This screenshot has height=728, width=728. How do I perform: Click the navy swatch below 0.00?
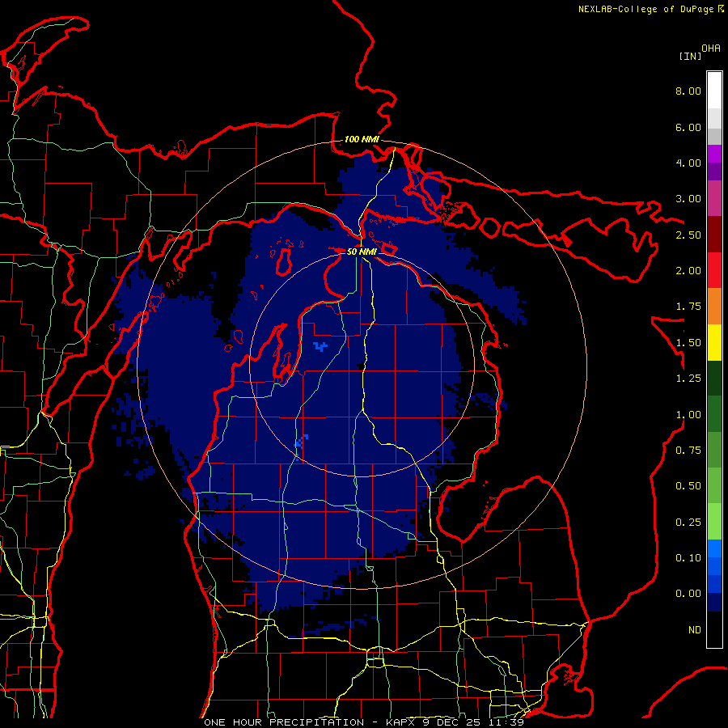[714, 602]
